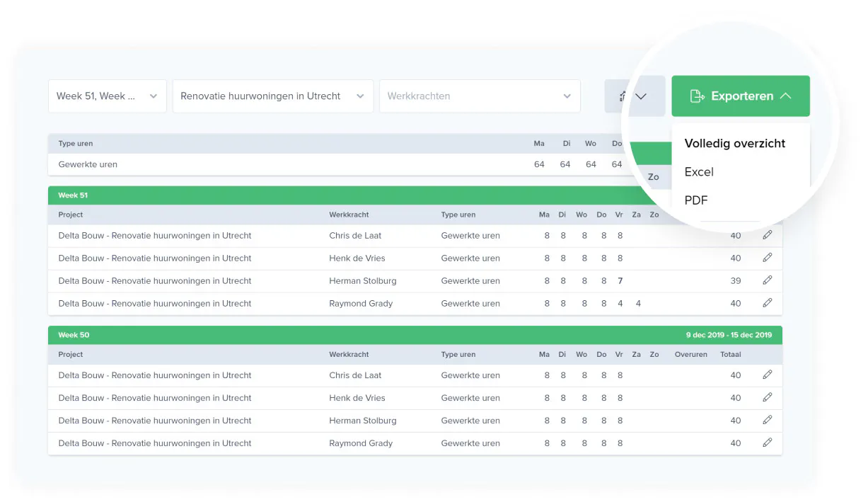Open the Renovatie huurwoningen in Utrecht project dropdown
Viewport: 868px width, 502px height.
click(x=273, y=96)
